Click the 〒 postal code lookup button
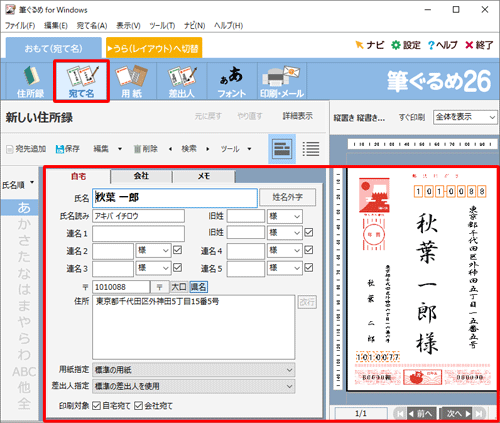 [x=159, y=287]
